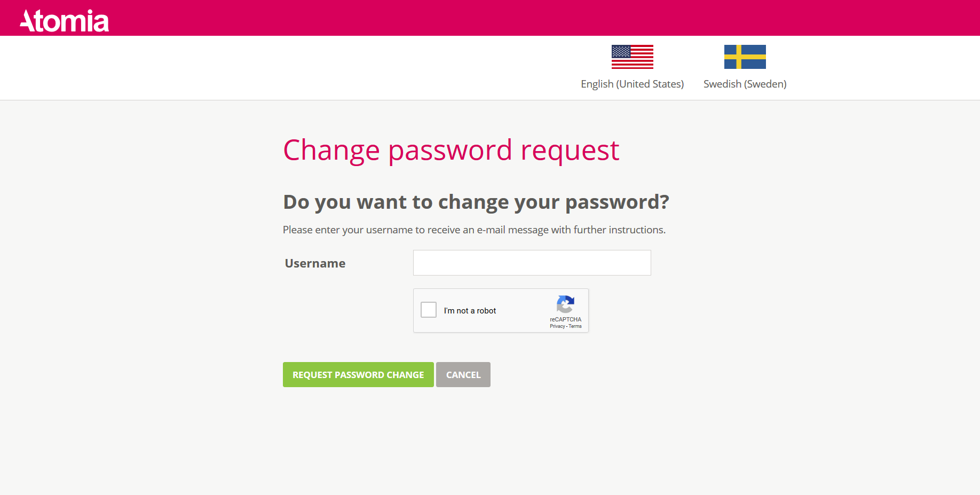Switch language to Swedish (Sweden)

pyautogui.click(x=744, y=84)
